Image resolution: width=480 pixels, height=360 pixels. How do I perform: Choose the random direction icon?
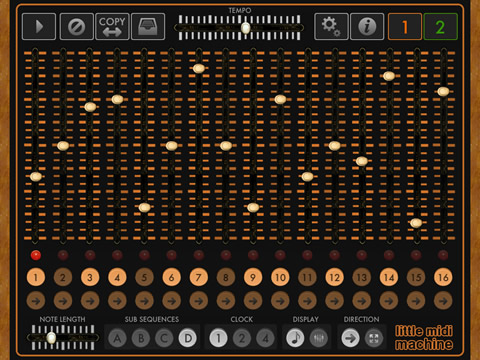[x=374, y=338]
